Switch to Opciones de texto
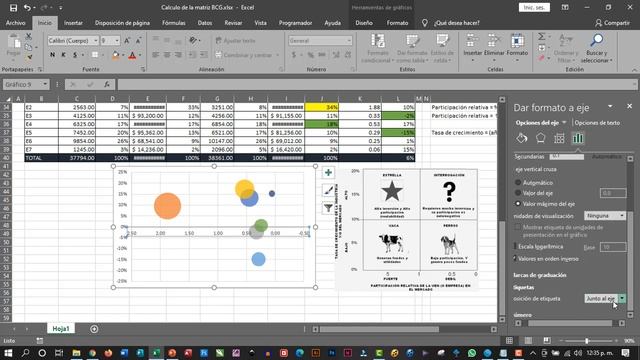Viewport: 640px width, 360px height. [597, 122]
